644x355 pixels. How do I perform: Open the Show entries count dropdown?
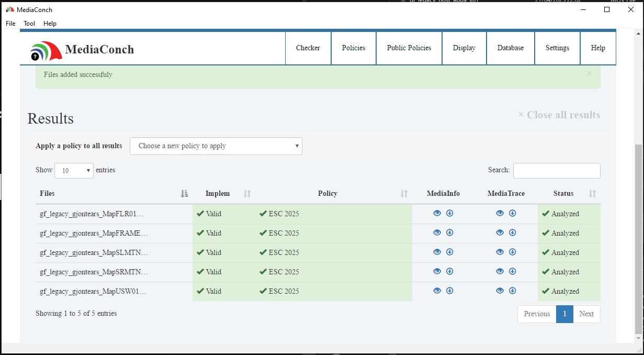click(x=74, y=171)
